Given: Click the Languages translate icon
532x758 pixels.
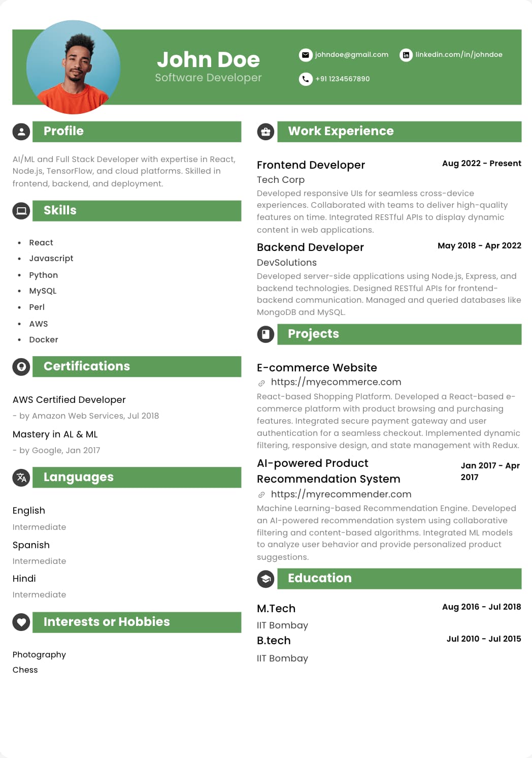Looking at the screenshot, I should (x=21, y=478).
